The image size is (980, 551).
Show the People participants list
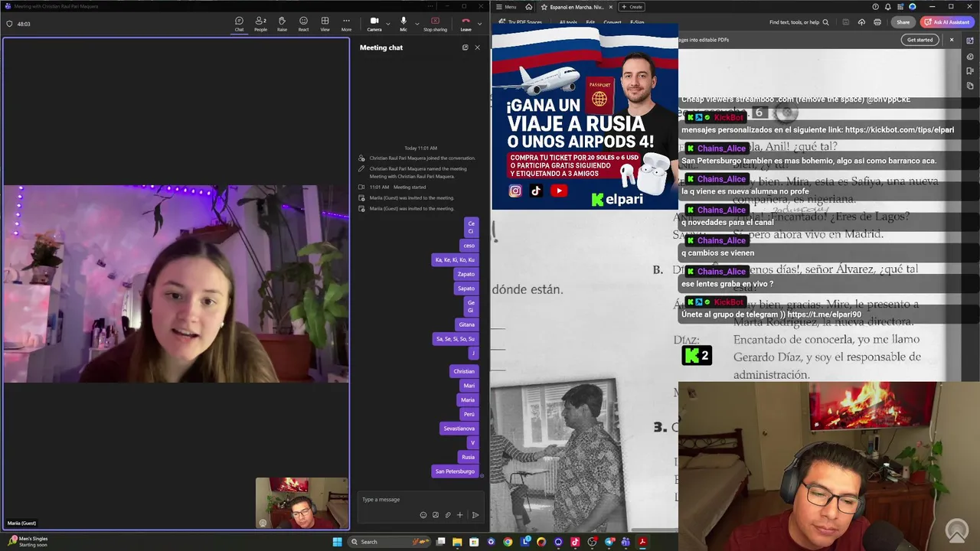pos(260,24)
